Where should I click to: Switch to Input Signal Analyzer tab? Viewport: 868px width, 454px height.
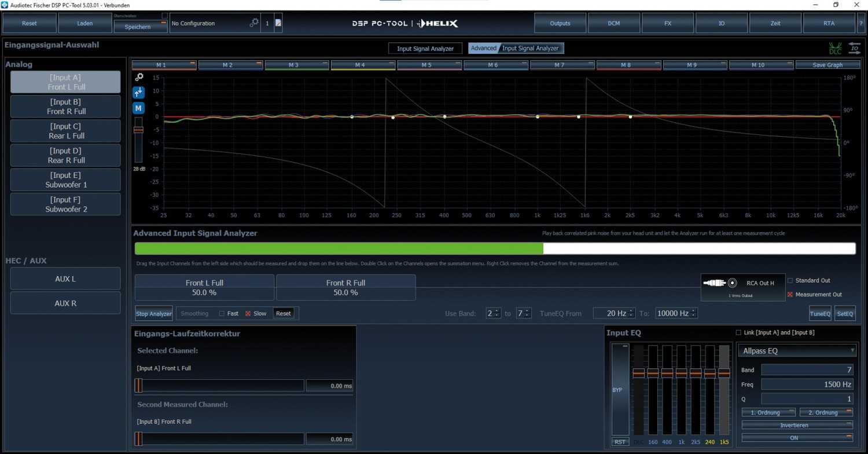tap(425, 49)
